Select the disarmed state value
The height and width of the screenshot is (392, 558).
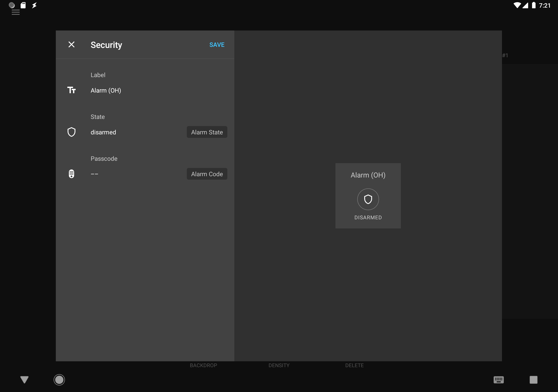tap(103, 132)
